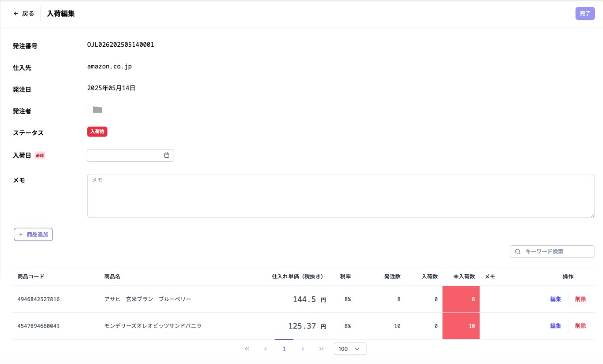Click into the メモ text area
Screen dimensions: 603x364
pyautogui.click(x=340, y=196)
